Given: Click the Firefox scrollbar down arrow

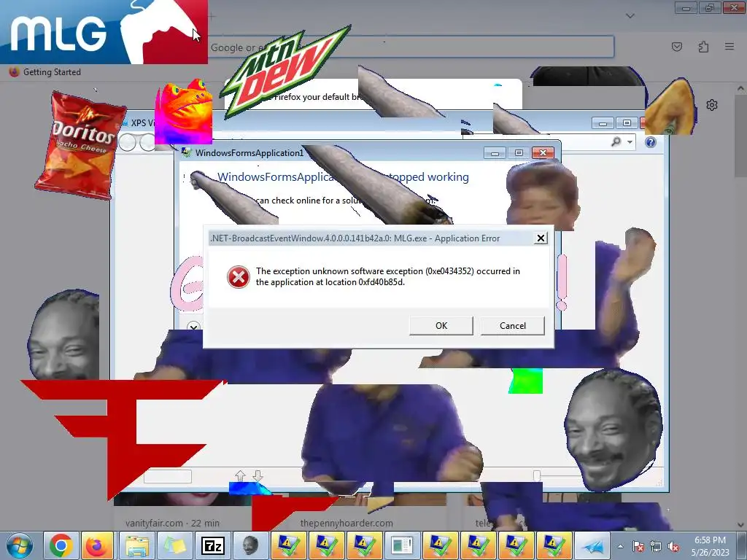Looking at the screenshot, I should [x=740, y=525].
